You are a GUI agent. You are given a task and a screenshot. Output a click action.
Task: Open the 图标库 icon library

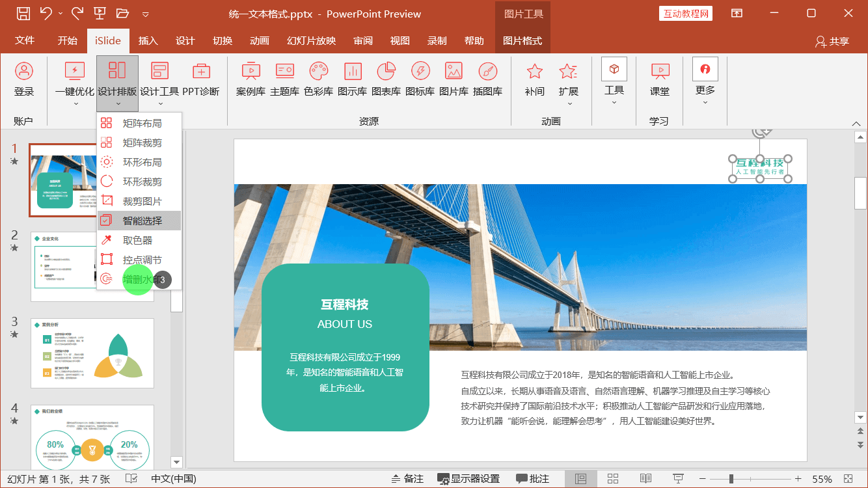[420, 79]
